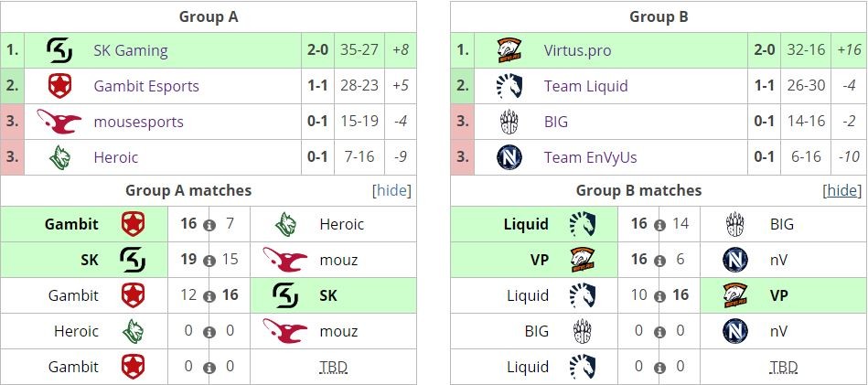Hide the Group A matches list
The height and width of the screenshot is (385, 868).
[x=392, y=191]
